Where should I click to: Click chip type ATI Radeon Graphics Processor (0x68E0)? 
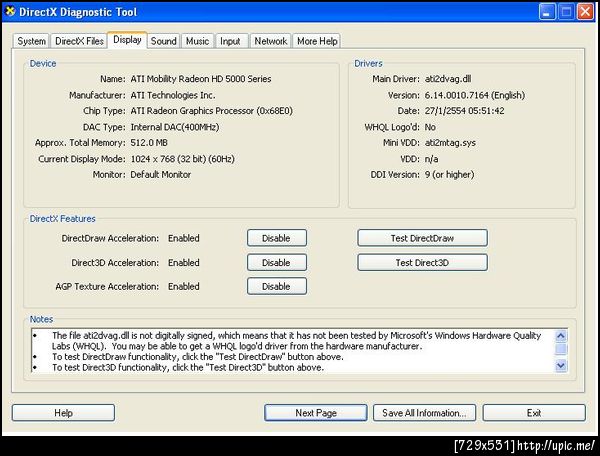(x=212, y=111)
